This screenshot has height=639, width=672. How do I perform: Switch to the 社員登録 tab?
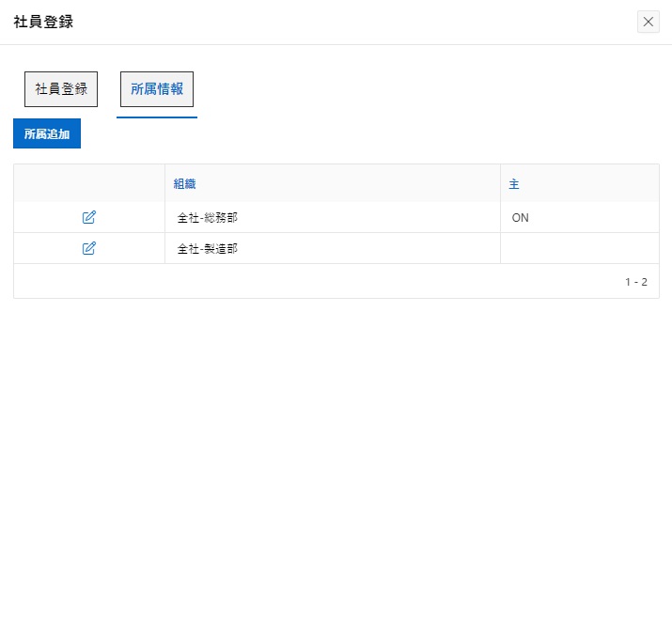(61, 89)
